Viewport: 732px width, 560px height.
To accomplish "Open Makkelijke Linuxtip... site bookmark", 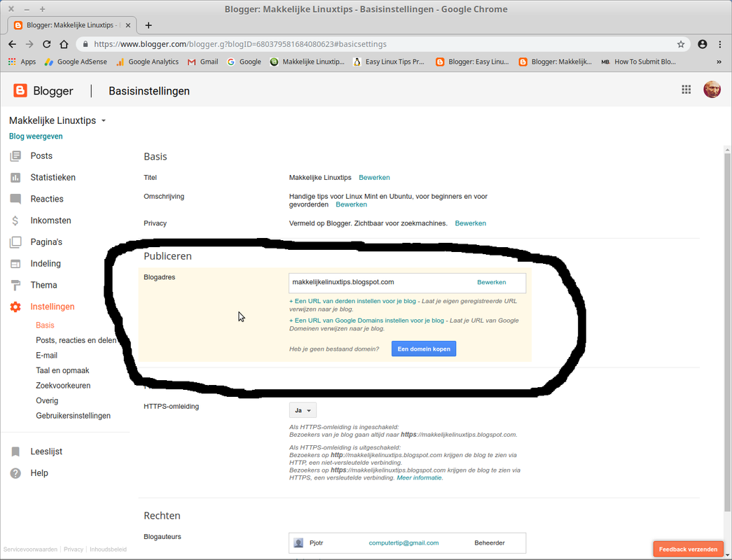I will point(308,62).
